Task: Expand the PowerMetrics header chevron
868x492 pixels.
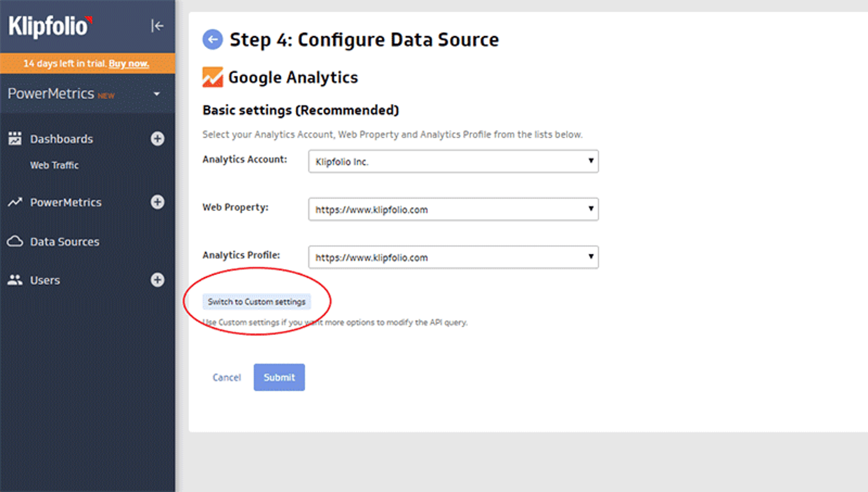Action: coord(157,93)
